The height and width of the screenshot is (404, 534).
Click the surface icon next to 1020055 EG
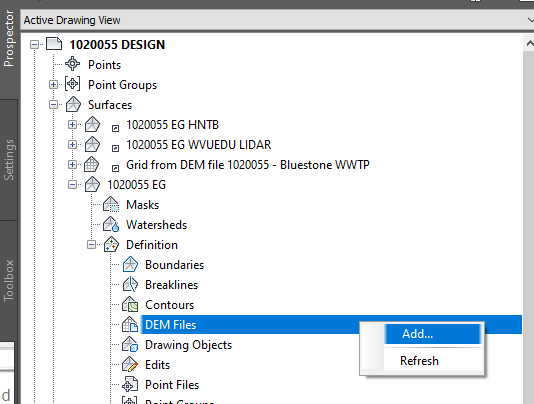[x=92, y=185]
